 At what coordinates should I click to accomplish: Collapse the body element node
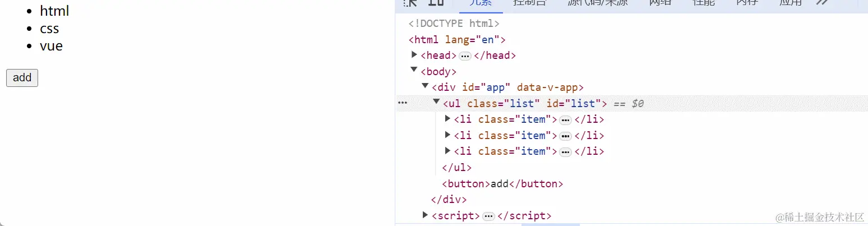coord(414,70)
